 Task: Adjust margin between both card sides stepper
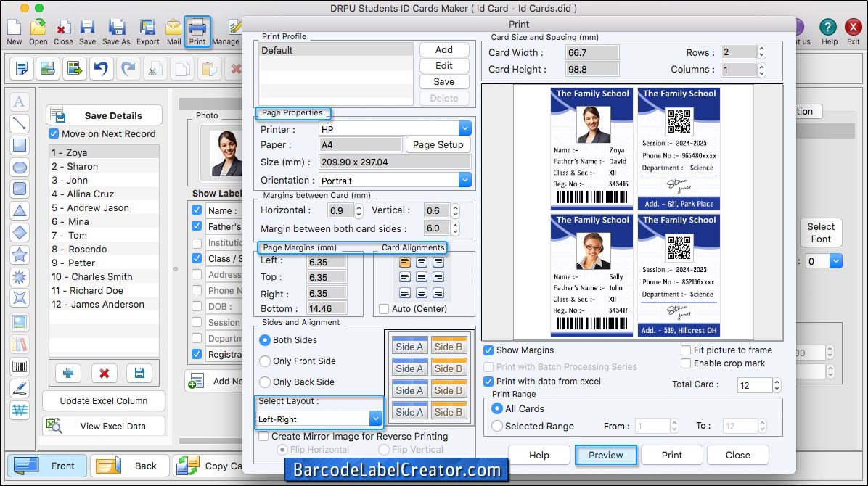coord(455,228)
